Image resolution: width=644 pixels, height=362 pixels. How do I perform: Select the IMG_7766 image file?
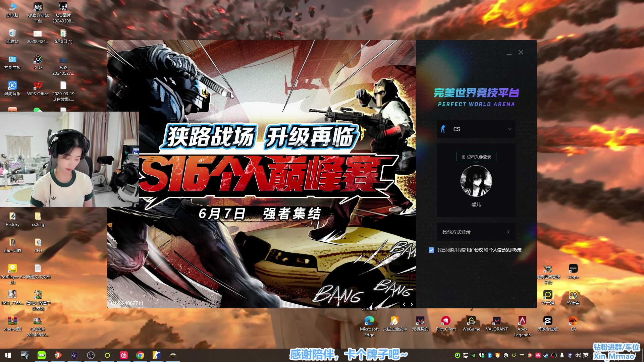coord(12,298)
